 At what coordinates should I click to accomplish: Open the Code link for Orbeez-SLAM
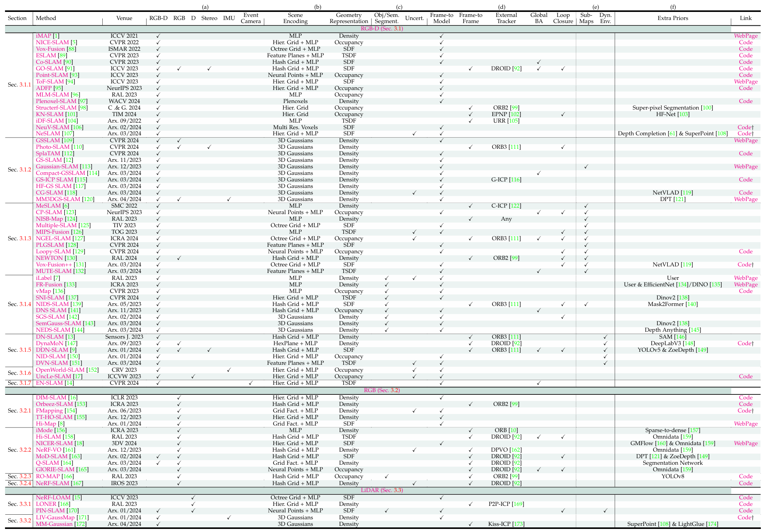(x=745, y=404)
